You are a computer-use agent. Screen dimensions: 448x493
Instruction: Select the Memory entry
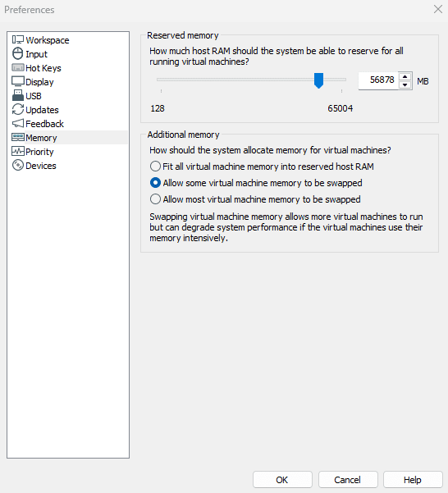pyautogui.click(x=41, y=138)
